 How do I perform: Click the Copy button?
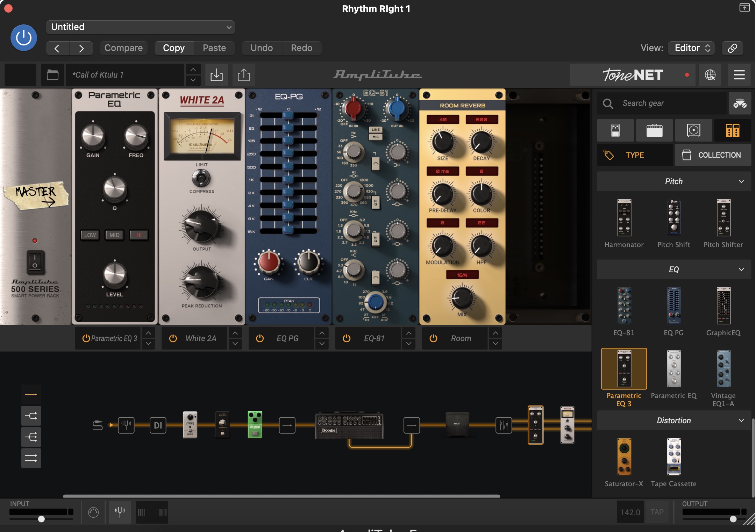174,48
